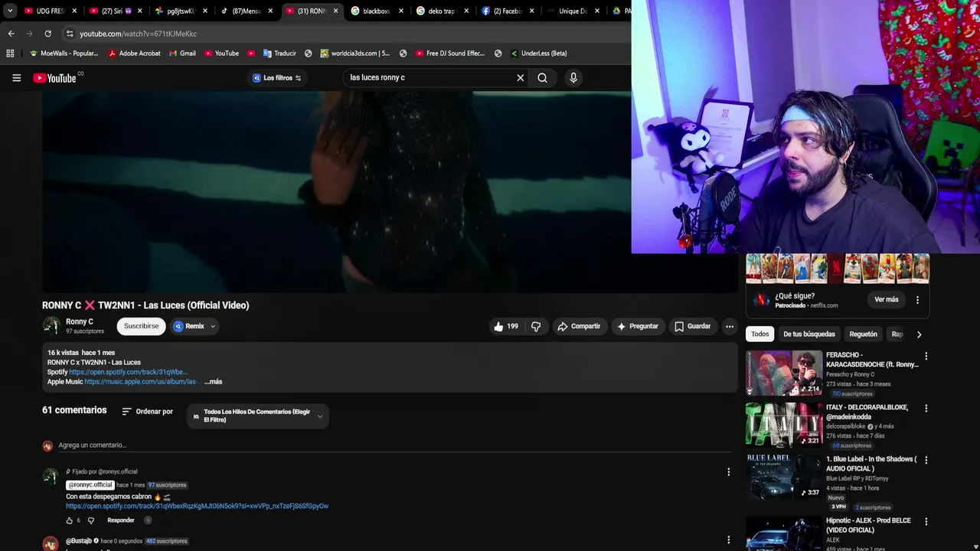Open the Traducir bookmark

point(279,54)
